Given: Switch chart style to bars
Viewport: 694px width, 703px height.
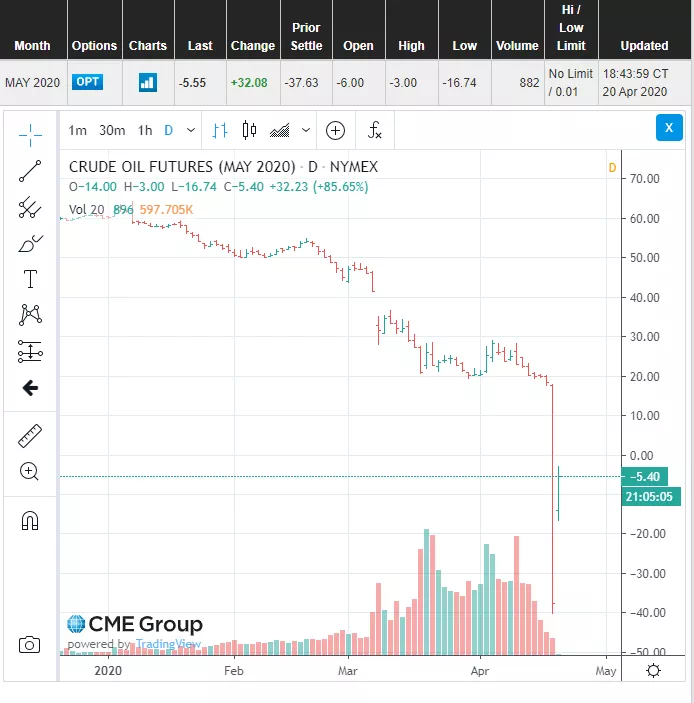Looking at the screenshot, I should point(221,130).
